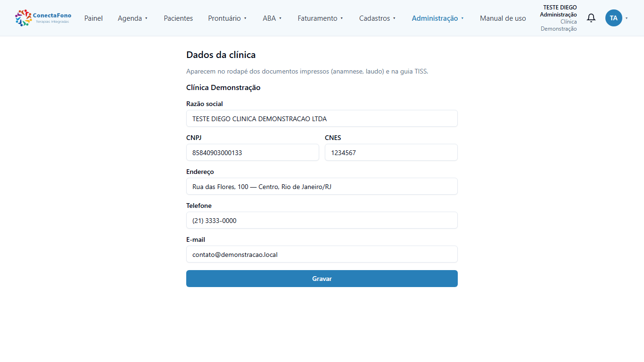Viewport: 644px width, 362px height.
Task: Expand the Cadastros dropdown menu
Action: [378, 18]
